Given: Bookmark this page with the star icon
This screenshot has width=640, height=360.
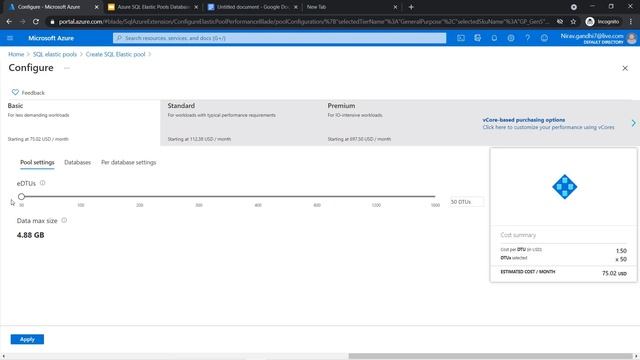Looking at the screenshot, I should click(x=573, y=22).
